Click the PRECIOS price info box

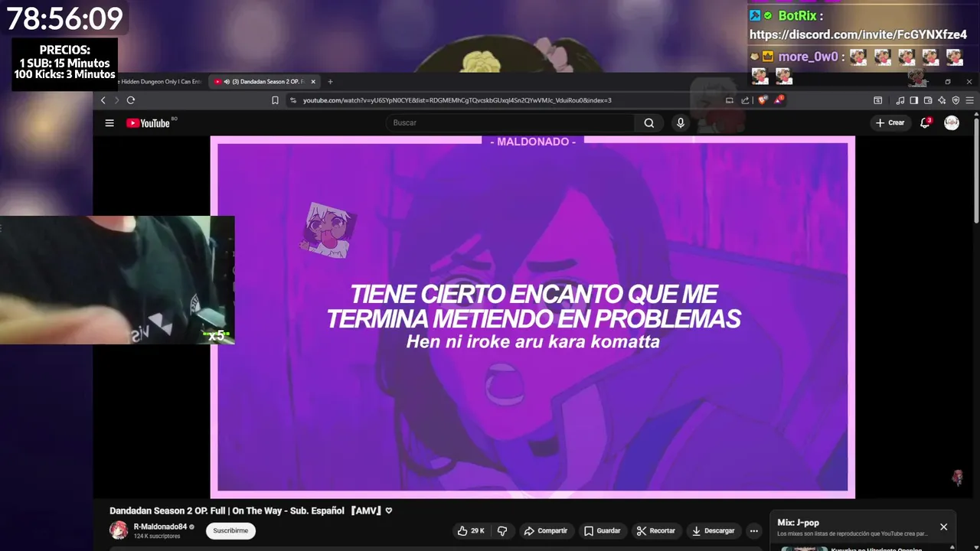[x=65, y=63]
